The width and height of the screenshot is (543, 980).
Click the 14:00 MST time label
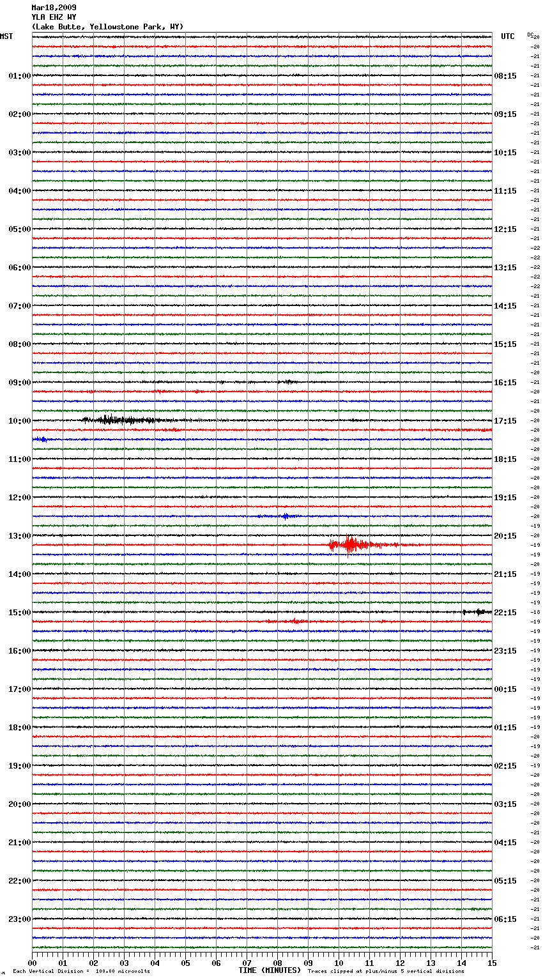point(20,574)
